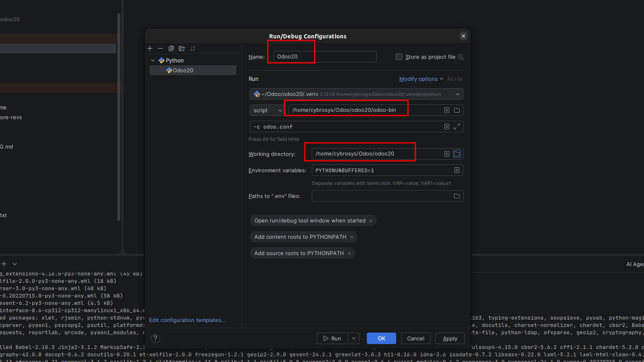The image size is (644, 362).
Task: Create a new configuration folder
Action: coord(182,49)
